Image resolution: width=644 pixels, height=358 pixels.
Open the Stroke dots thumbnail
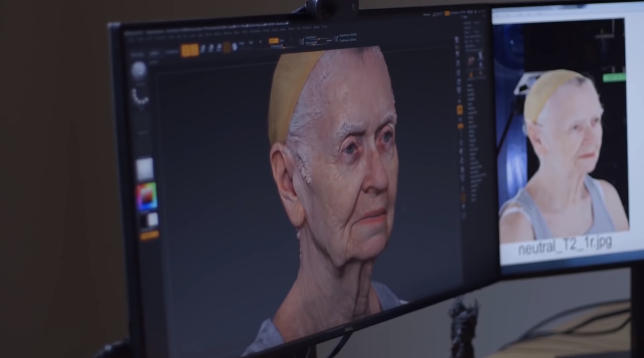(140, 97)
